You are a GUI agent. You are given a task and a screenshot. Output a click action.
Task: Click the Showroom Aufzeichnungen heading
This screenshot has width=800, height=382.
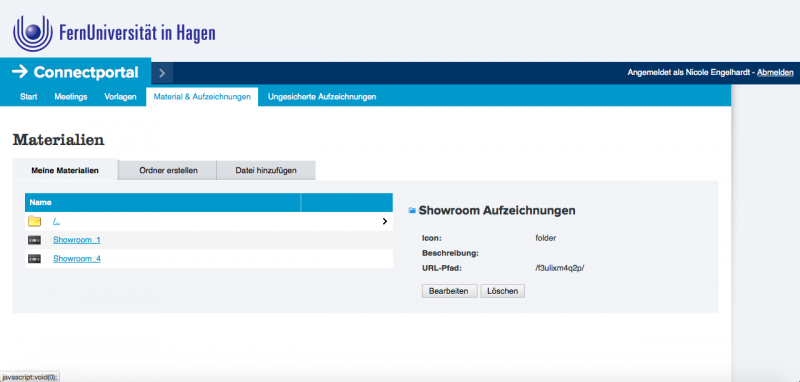point(497,210)
